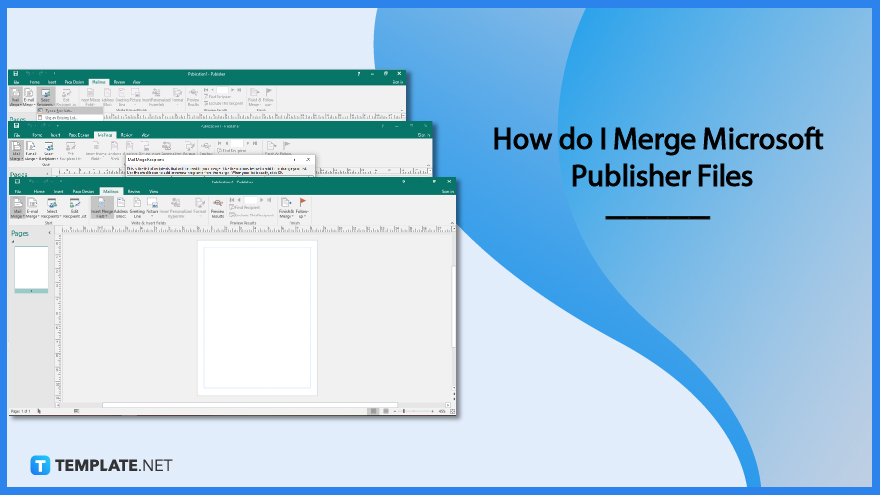Go to first recipient arrow in front window
The height and width of the screenshot is (495, 880).
(232, 200)
